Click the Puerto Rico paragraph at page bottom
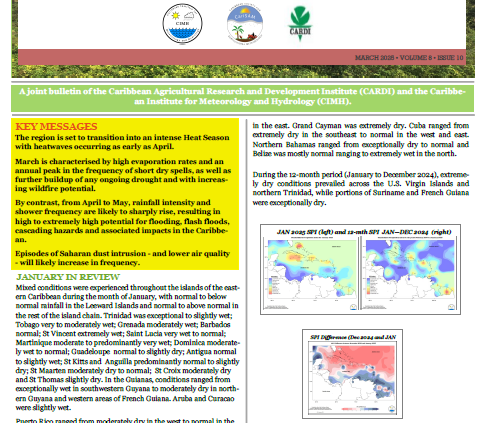Viewport: 486px width, 423px height. 125,420
